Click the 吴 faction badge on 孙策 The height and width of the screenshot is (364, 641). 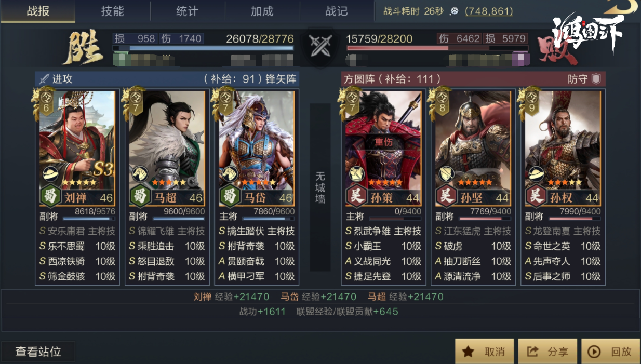click(356, 197)
